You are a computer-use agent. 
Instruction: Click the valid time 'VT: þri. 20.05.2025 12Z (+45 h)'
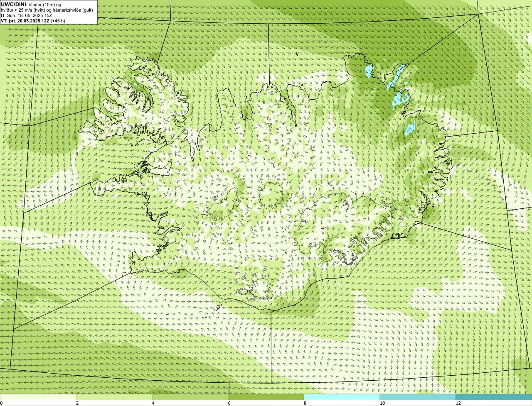33,20
